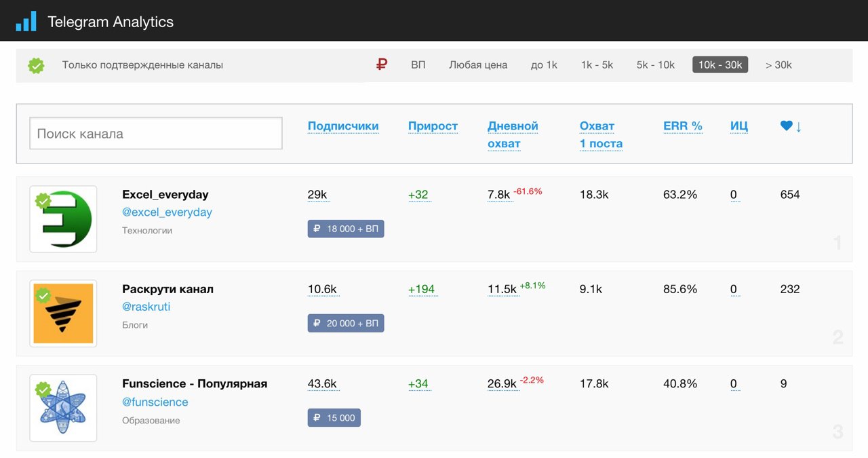This screenshot has height=458, width=868.
Task: Click the +34 growth value
Action: point(418,383)
